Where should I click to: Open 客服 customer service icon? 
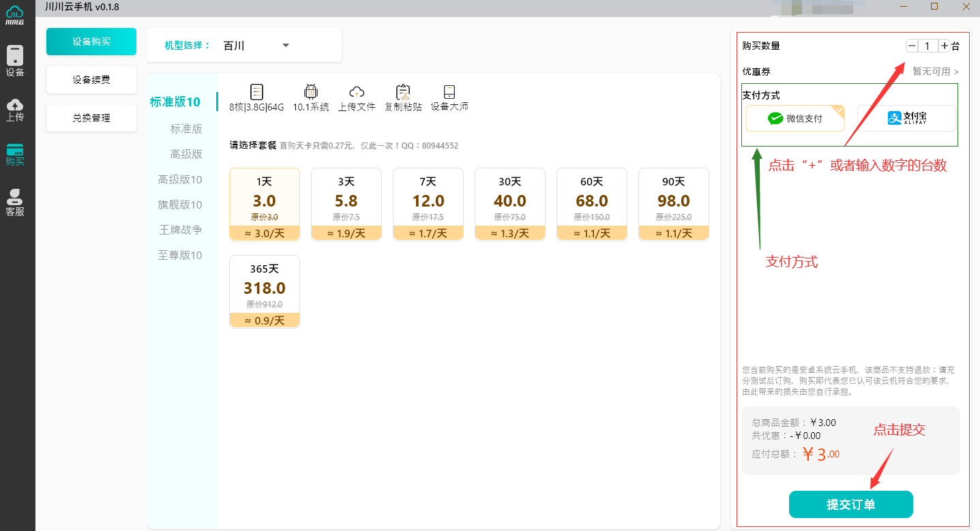point(15,202)
